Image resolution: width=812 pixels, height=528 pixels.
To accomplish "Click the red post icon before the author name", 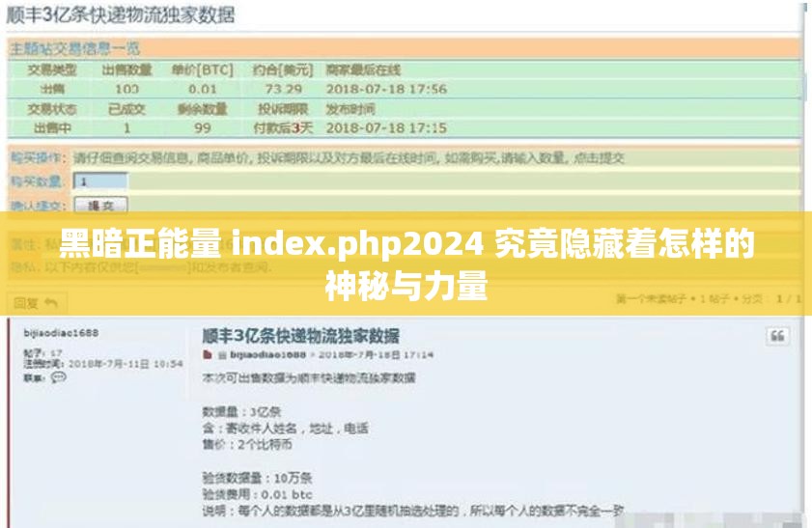I will (208, 354).
